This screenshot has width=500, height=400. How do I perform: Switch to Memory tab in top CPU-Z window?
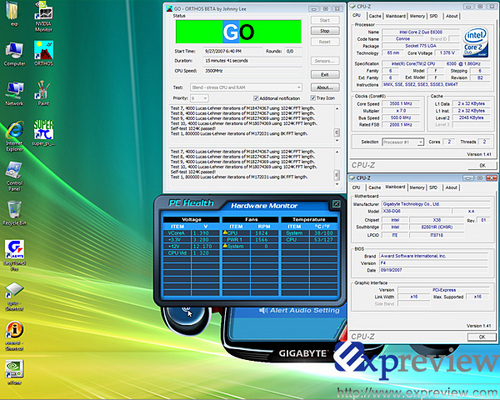[x=417, y=16]
